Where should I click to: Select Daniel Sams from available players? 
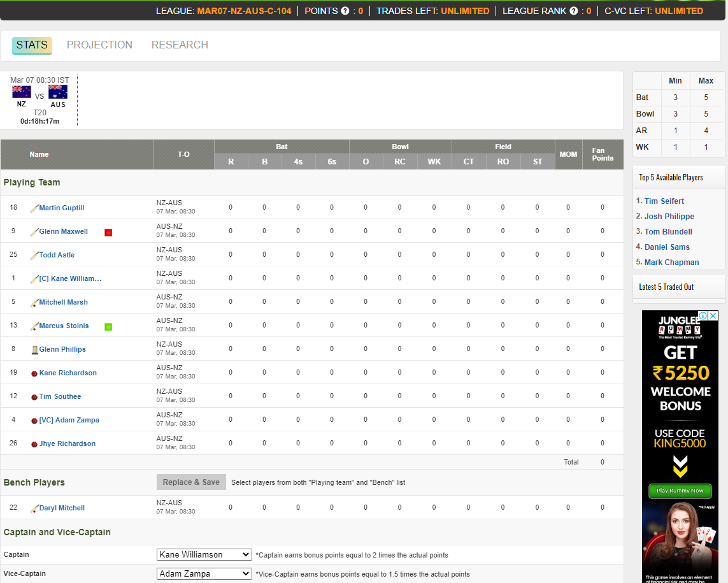[667, 247]
